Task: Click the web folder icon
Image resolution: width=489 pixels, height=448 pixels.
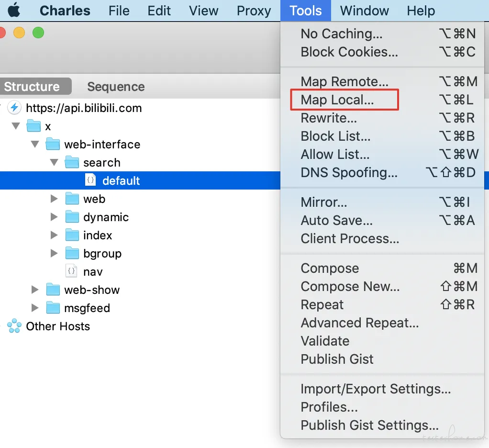Action: [x=72, y=199]
